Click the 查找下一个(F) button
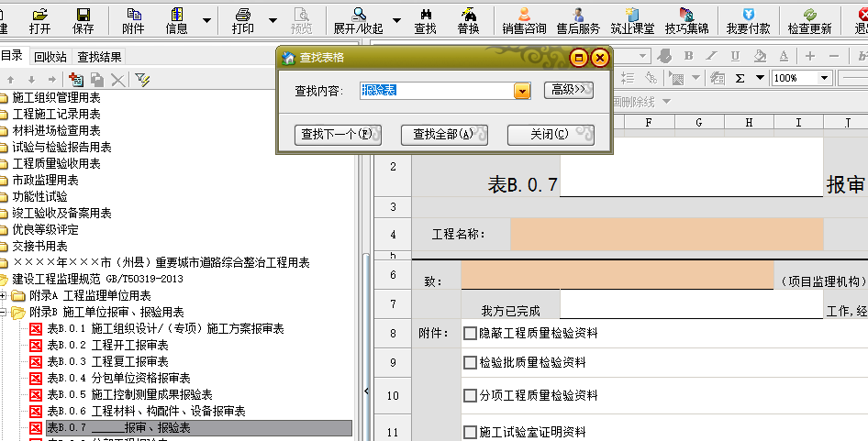The width and height of the screenshot is (868, 441). coord(336,135)
